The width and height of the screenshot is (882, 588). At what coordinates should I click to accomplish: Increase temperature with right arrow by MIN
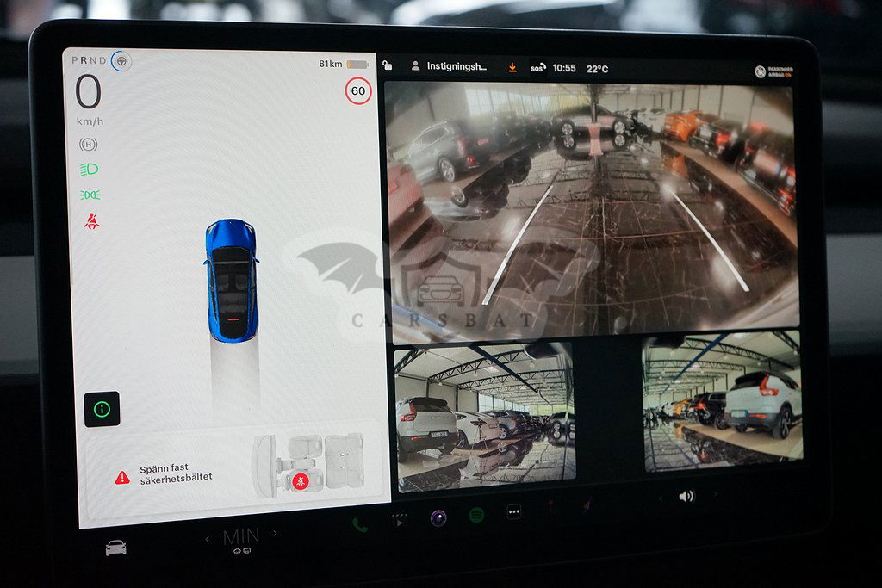(x=275, y=534)
